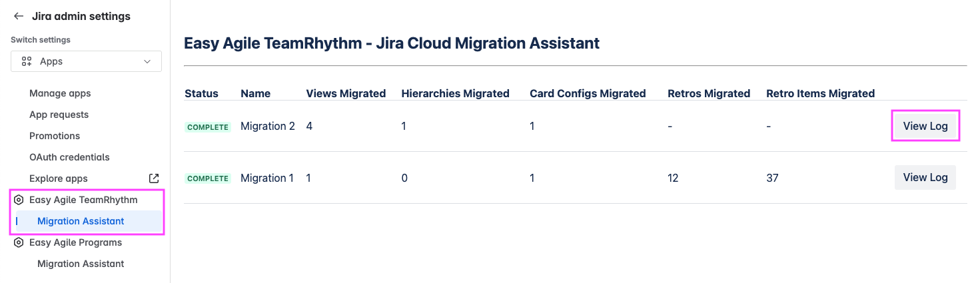Click the Easy Agile Programs hexagon icon

point(19,242)
